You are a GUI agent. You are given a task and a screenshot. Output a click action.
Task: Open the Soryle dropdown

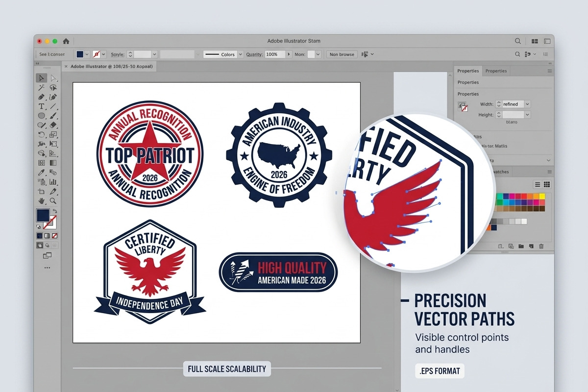click(x=154, y=54)
